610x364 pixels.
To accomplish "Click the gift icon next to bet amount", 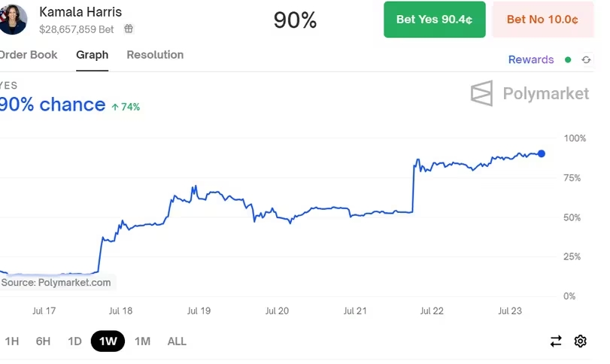I will 129,29.
